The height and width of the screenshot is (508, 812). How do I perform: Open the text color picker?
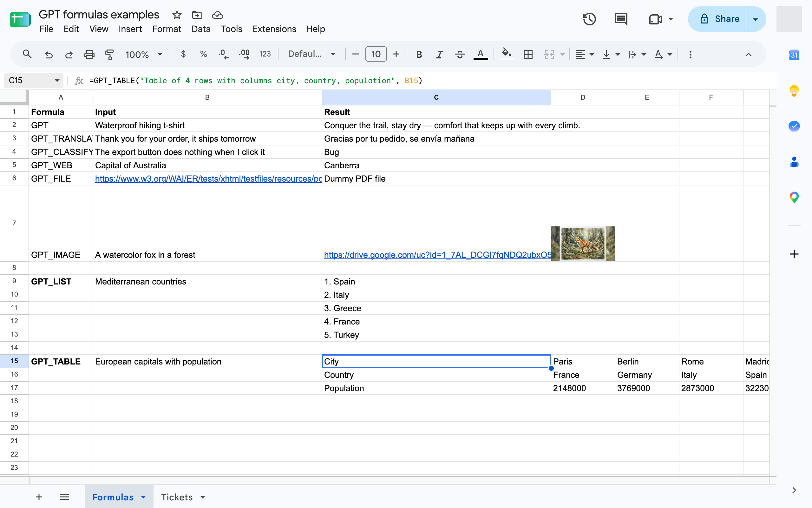(x=481, y=54)
